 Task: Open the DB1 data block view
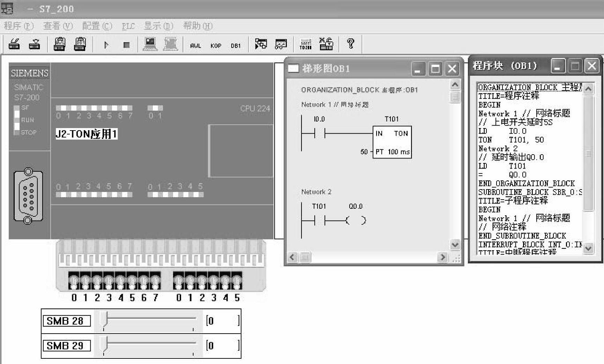click(x=236, y=46)
